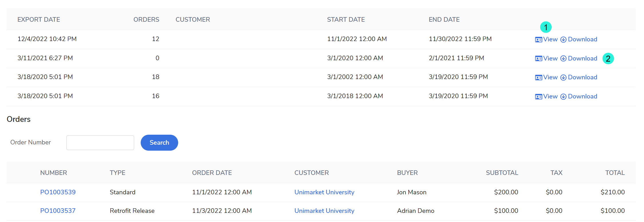Open Unimarket University link for PO1003539

pos(324,192)
